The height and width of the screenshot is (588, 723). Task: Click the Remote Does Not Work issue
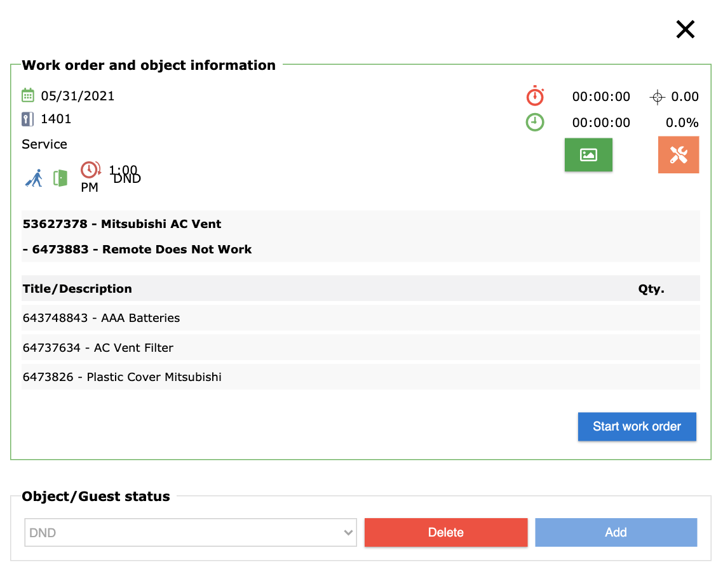142,250
